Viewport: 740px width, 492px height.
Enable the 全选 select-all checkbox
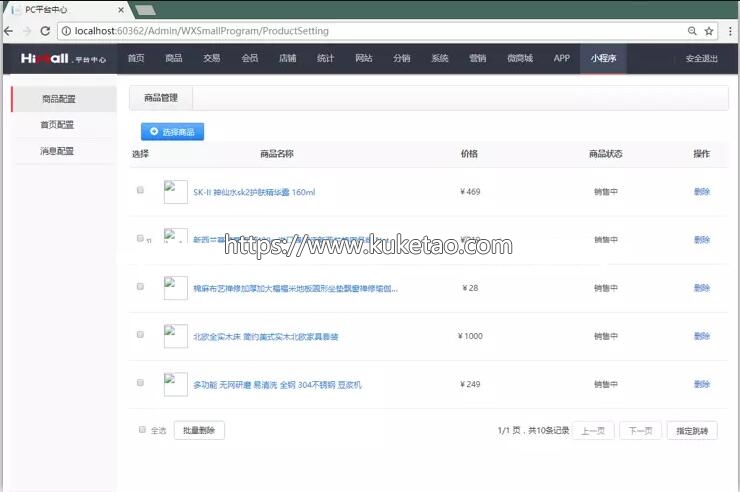[142, 430]
